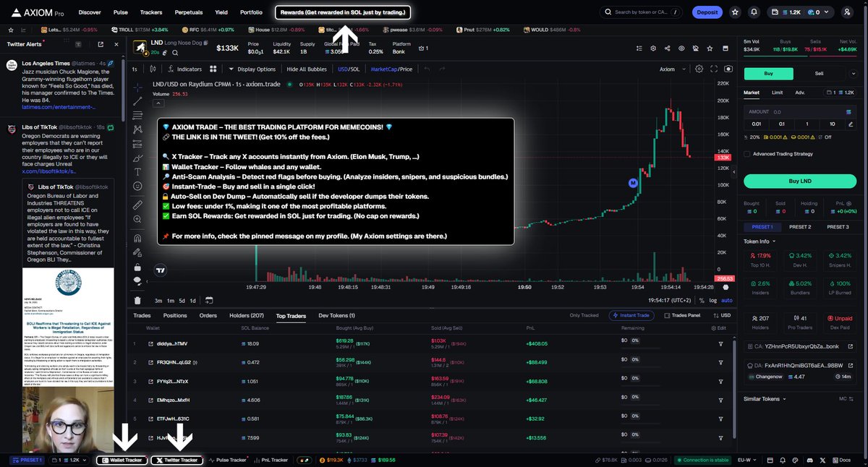Select PRESET 2 in the trading panel

point(799,226)
